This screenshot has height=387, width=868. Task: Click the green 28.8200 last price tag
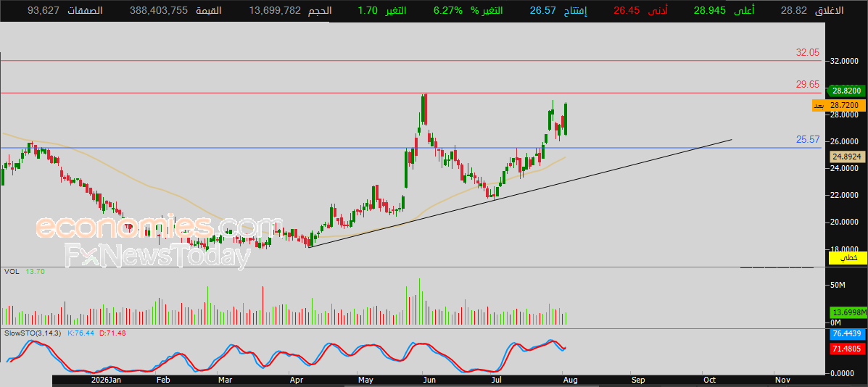pyautogui.click(x=846, y=91)
